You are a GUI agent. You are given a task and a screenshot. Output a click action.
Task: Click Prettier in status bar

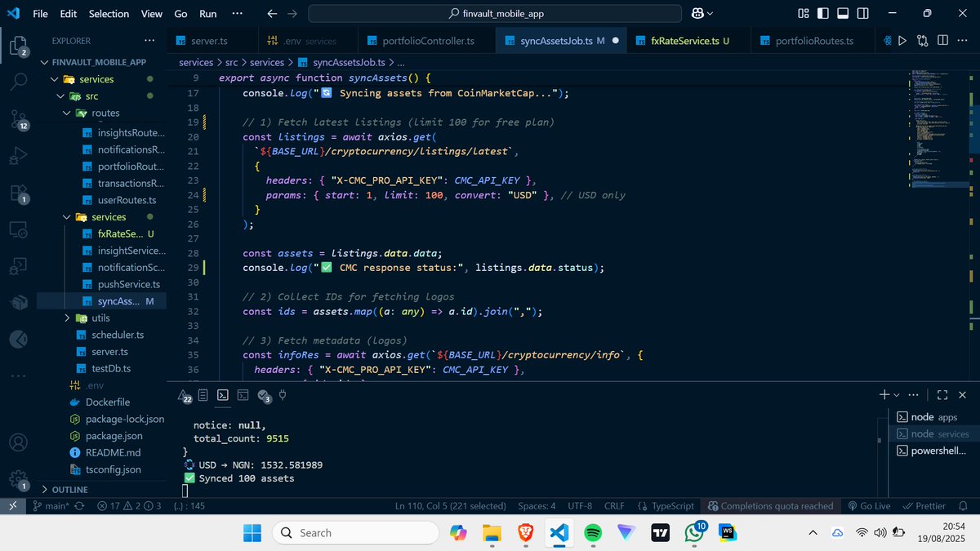pyautogui.click(x=924, y=506)
